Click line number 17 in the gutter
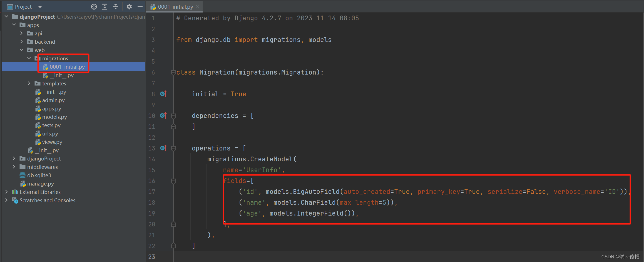This screenshot has width=644, height=262. [152, 192]
